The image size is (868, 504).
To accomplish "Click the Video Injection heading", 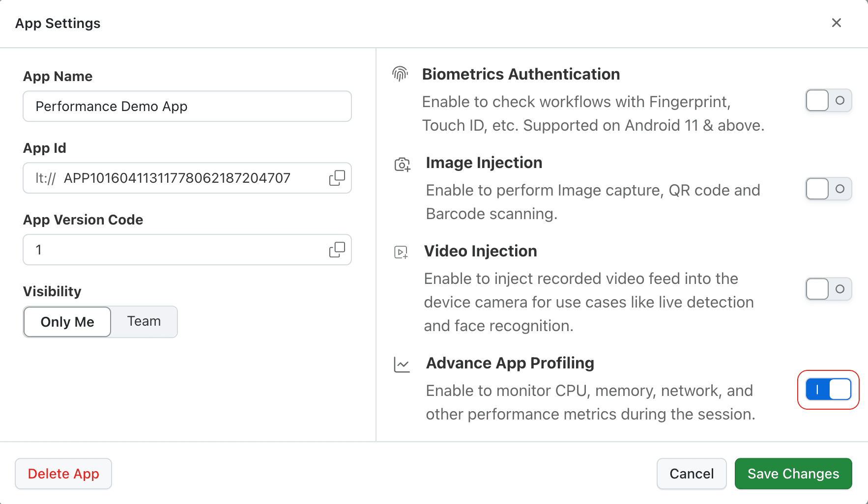I will tap(481, 251).
